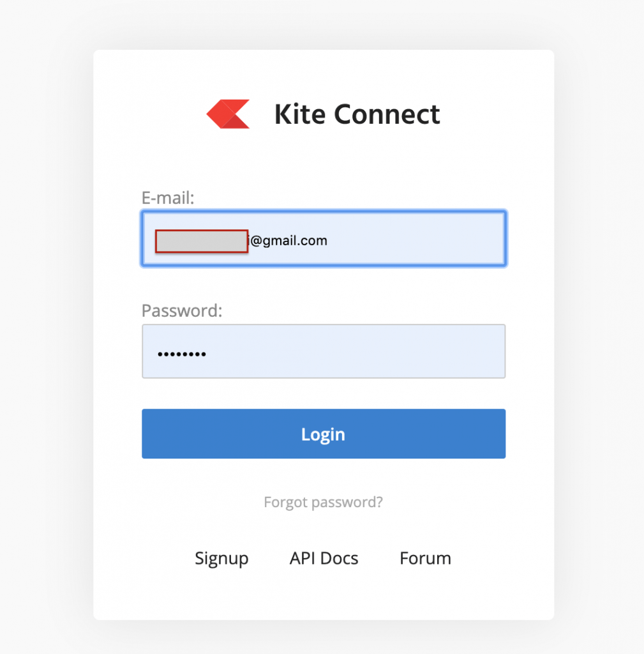
Task: Focus the E-mail input field
Action: click(x=383, y=239)
